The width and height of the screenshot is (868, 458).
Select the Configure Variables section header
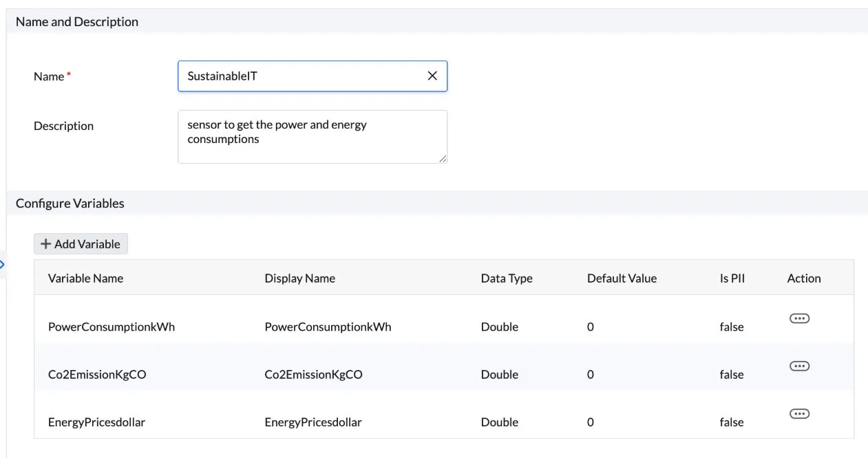pyautogui.click(x=70, y=204)
